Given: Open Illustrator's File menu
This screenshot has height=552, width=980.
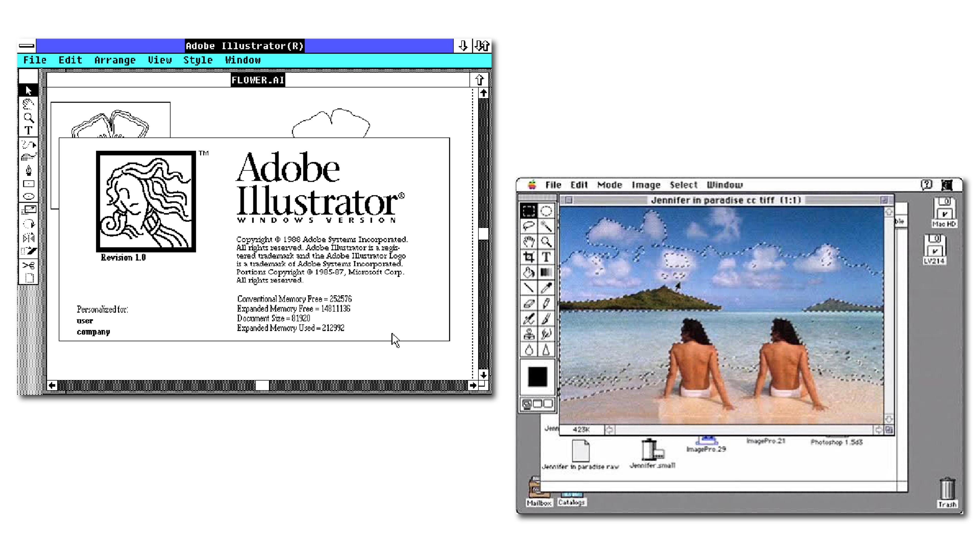Looking at the screenshot, I should (35, 60).
